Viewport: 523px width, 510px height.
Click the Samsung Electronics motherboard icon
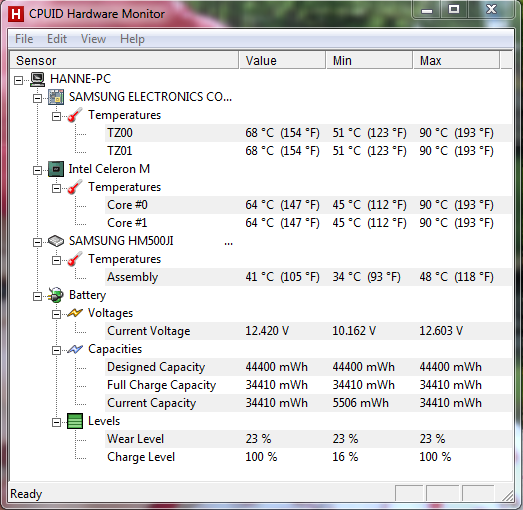pyautogui.click(x=56, y=97)
